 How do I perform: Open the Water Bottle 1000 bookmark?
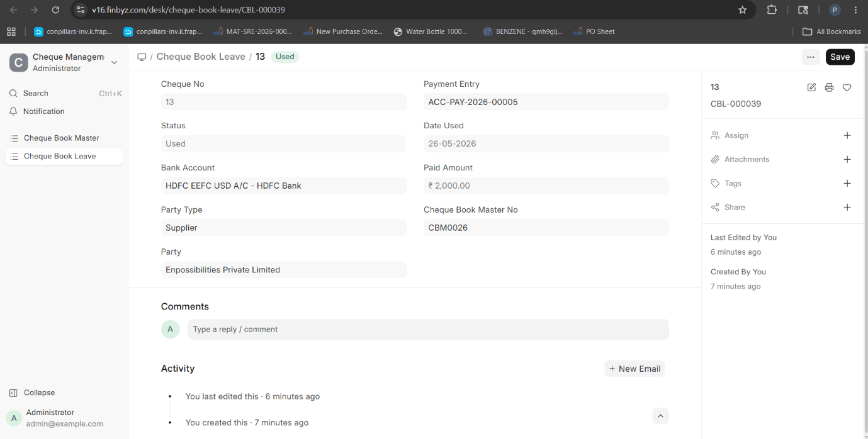(431, 31)
